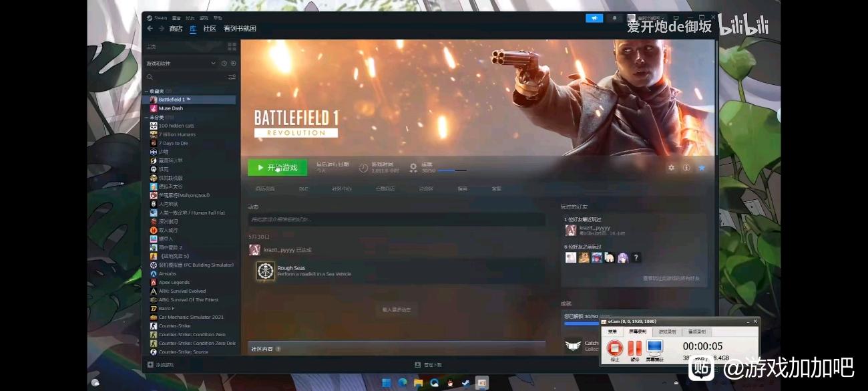The height and width of the screenshot is (391, 868).
Task: Switch to the 库 Library tab
Action: tap(193, 29)
